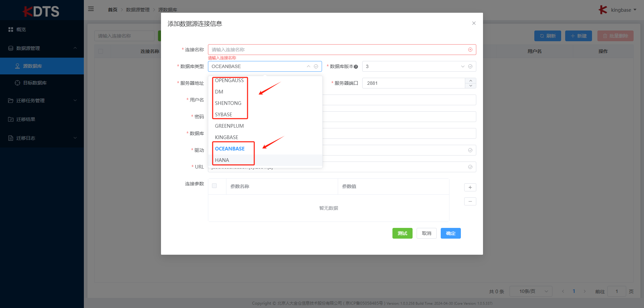This screenshot has height=308, width=644.
Task: Click the plus icon to add connection parameter
Action: [470, 187]
